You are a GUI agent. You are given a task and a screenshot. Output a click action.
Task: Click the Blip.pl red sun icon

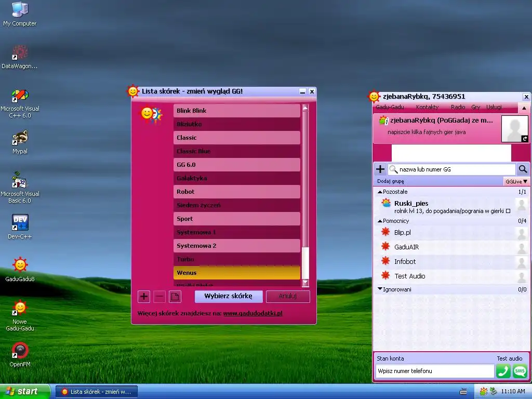click(x=385, y=232)
